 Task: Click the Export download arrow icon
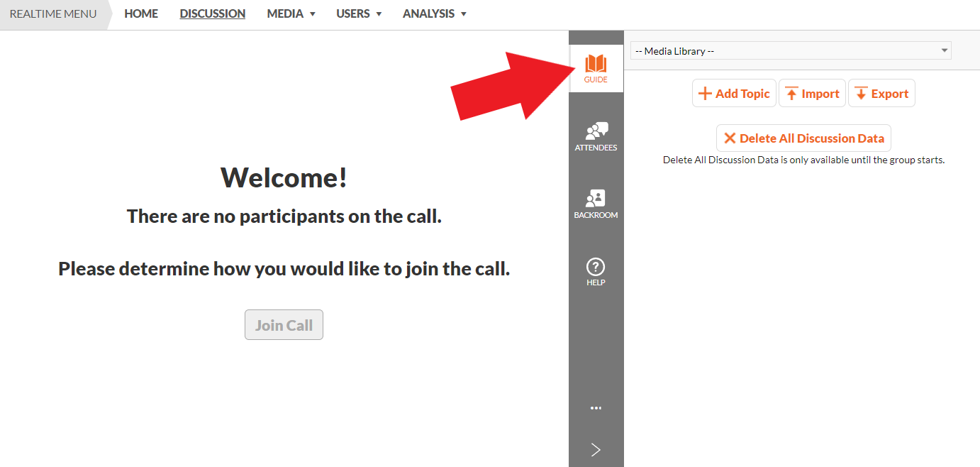pyautogui.click(x=861, y=94)
